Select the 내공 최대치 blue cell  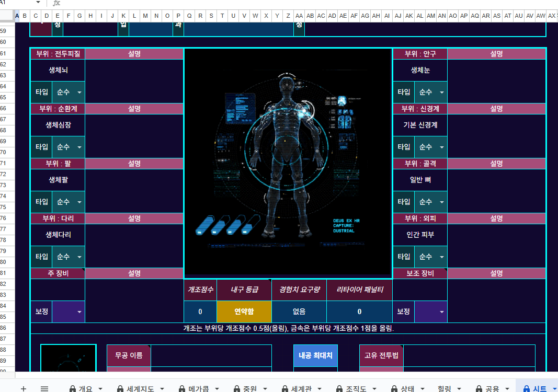[x=315, y=356]
